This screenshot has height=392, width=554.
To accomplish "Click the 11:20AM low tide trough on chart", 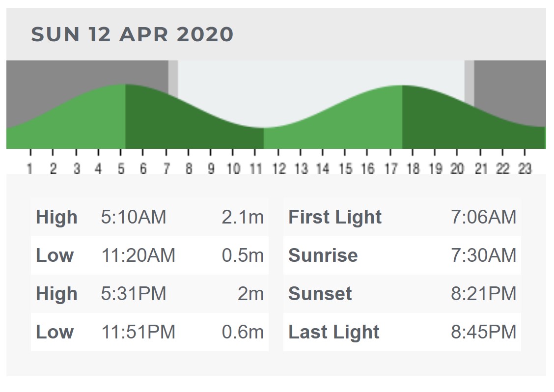I will pos(264,129).
